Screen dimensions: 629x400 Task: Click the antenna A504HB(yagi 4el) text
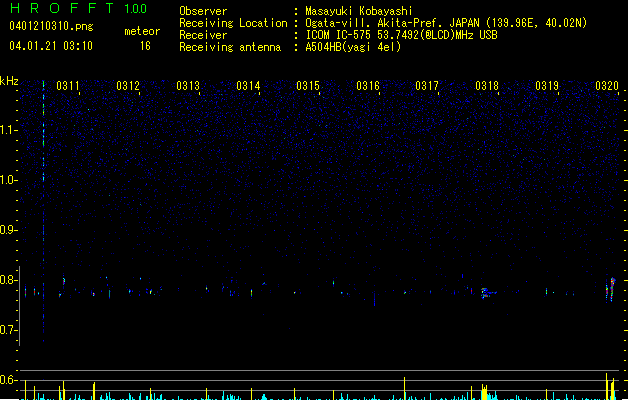[353, 47]
